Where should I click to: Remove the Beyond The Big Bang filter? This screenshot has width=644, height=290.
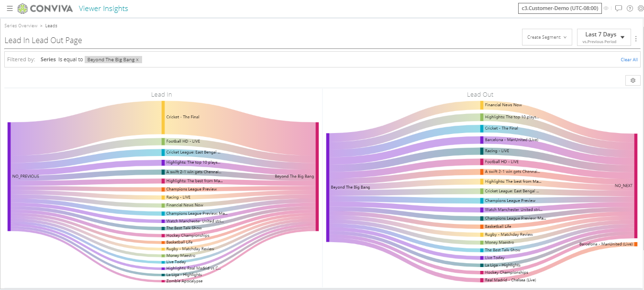click(137, 60)
